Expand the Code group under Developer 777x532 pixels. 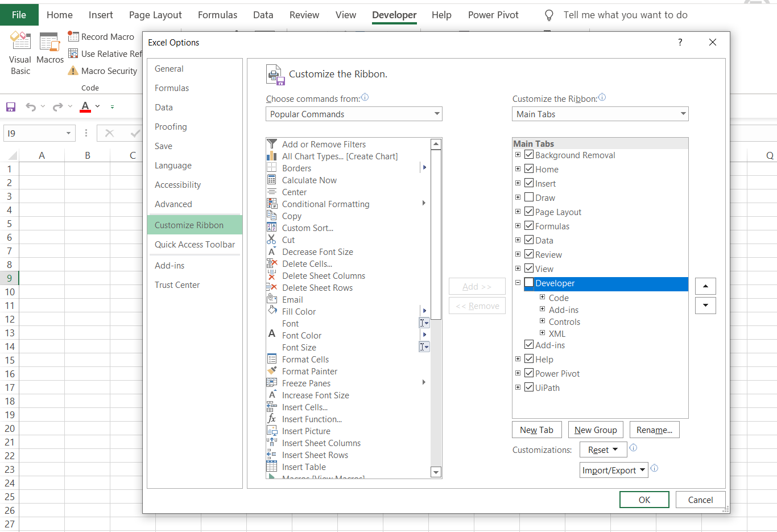[542, 297]
